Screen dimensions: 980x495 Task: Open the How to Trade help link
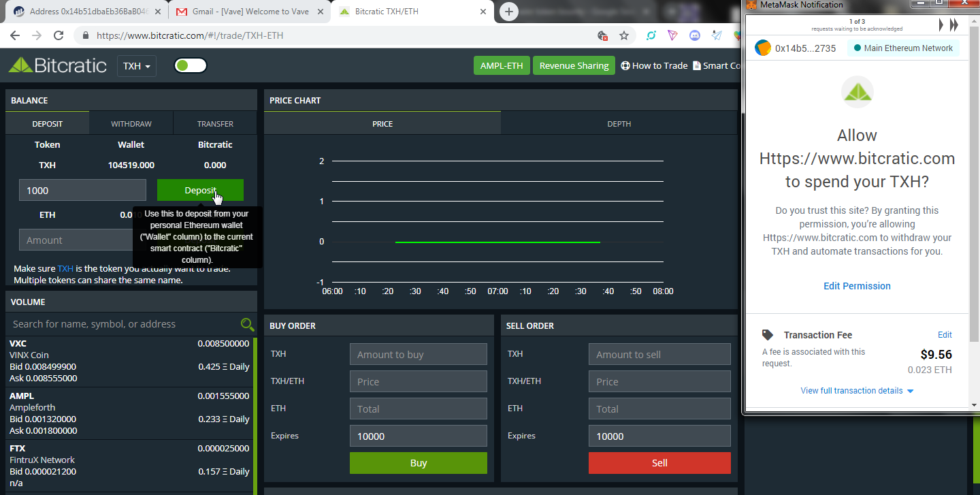click(x=654, y=65)
